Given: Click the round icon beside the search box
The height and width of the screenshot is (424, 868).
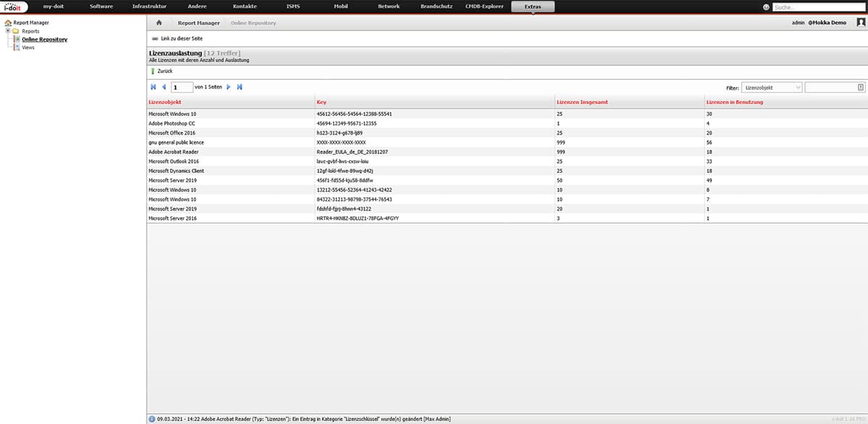Looking at the screenshot, I should [x=767, y=7].
